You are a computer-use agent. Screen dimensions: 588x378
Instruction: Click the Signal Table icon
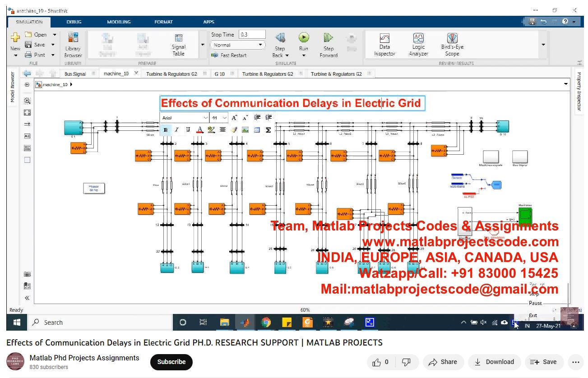[x=178, y=45]
